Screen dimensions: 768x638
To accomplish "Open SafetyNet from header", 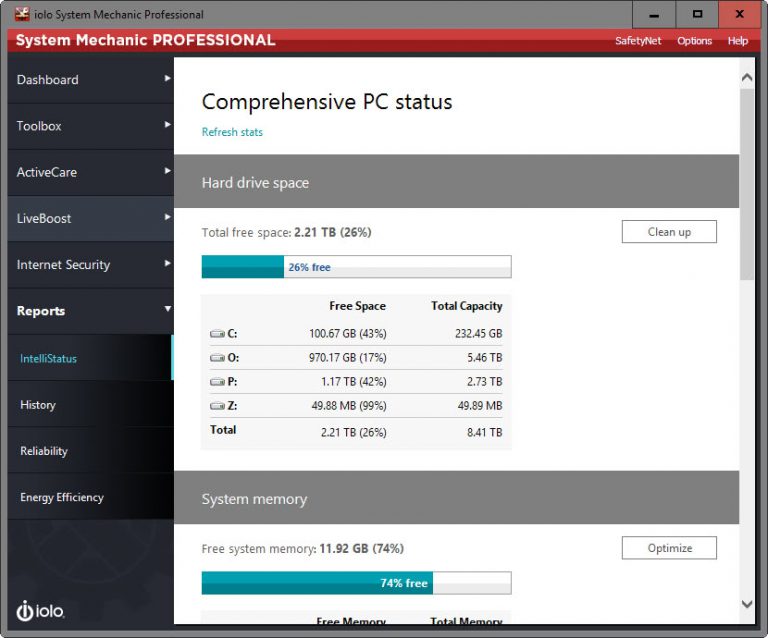I will point(638,41).
